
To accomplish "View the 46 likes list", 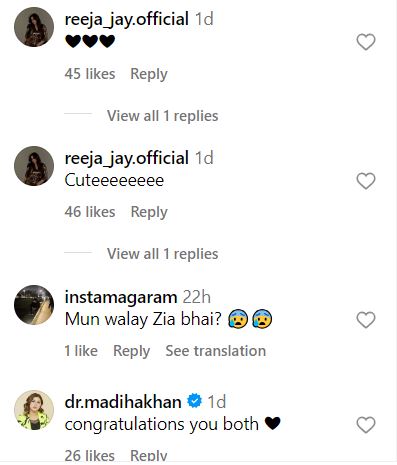I will 90,212.
